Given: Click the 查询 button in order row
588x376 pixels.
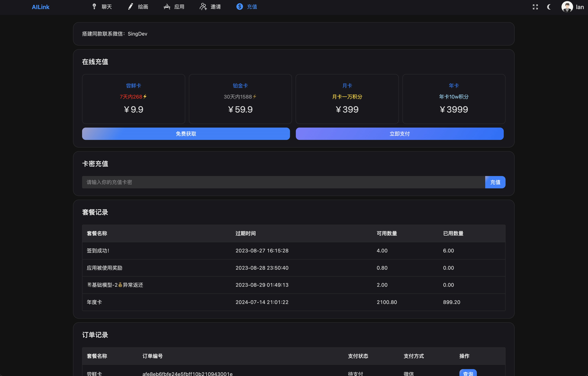Looking at the screenshot, I should pyautogui.click(x=468, y=373).
